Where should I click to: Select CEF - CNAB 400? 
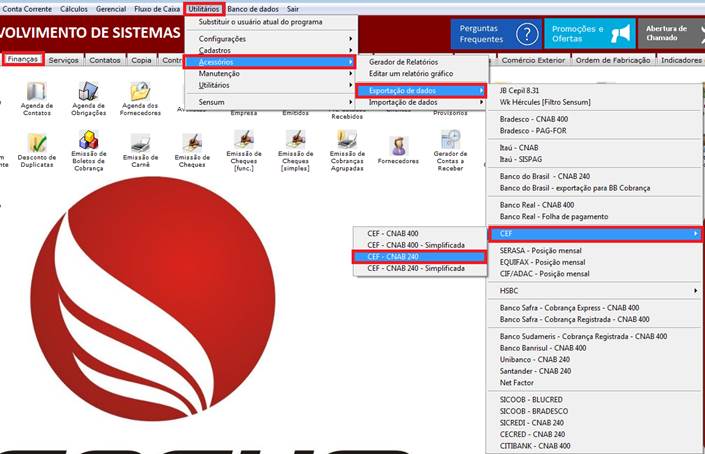(420, 234)
